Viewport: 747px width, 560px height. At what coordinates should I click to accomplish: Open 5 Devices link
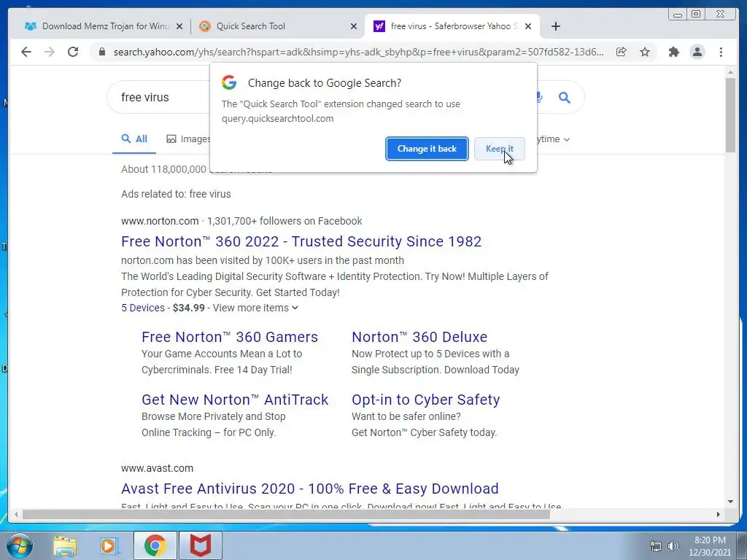tap(142, 308)
